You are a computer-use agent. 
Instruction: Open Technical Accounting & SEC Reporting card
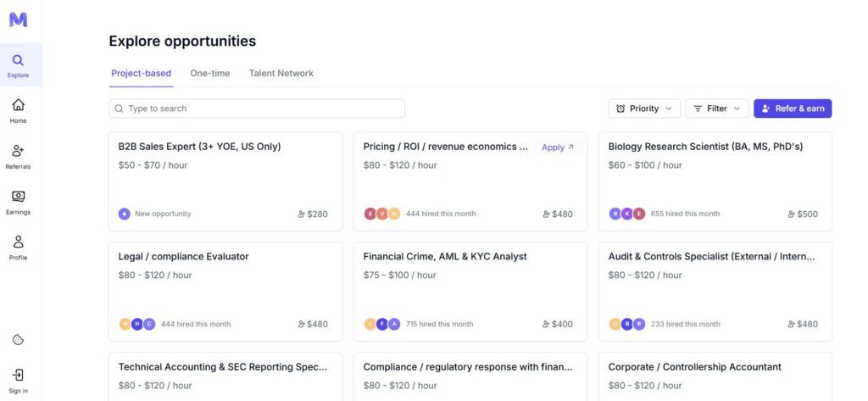click(x=225, y=376)
